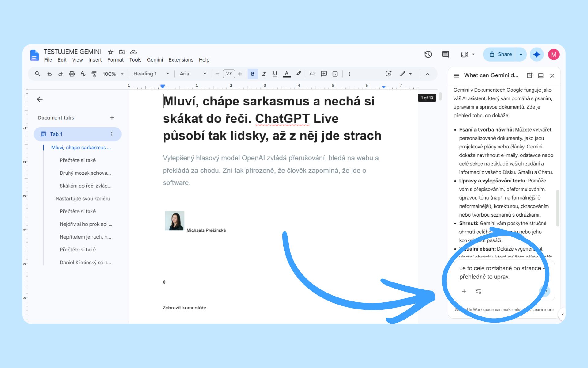Open the Extensions menu
The image size is (588, 368).
coord(181,60)
